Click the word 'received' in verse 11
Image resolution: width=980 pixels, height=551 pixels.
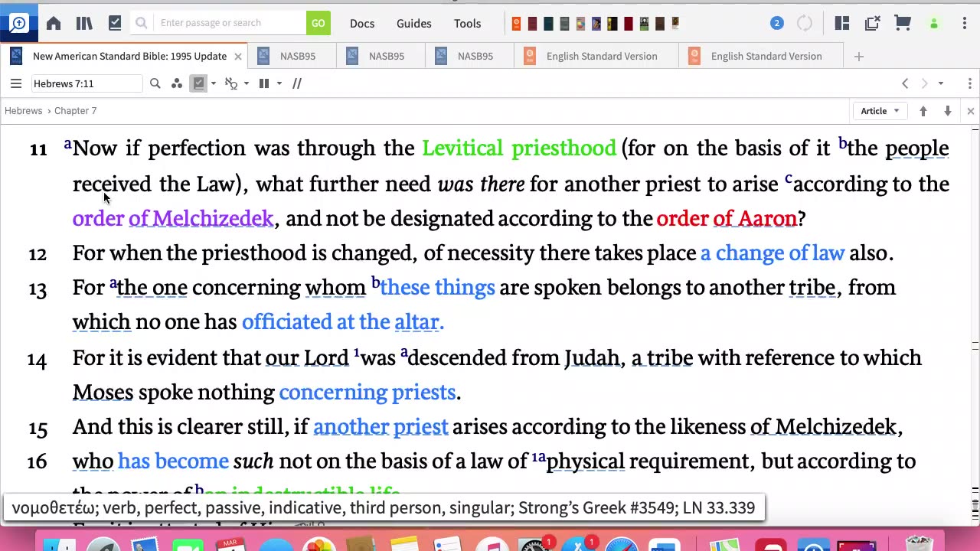pos(113,184)
